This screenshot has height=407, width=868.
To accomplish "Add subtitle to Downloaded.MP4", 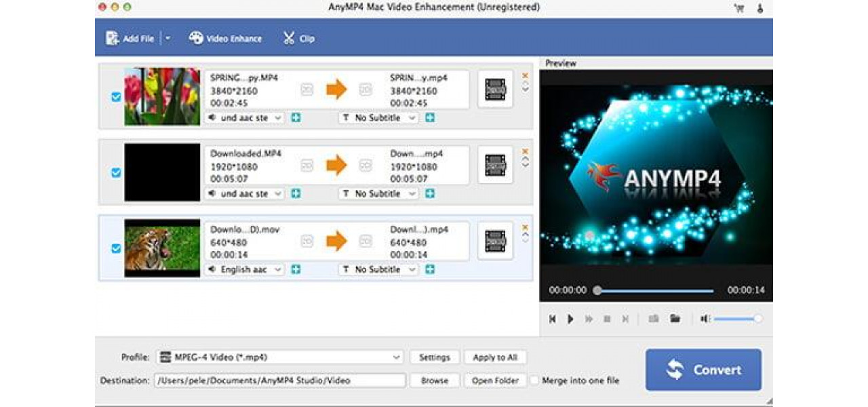I will (x=430, y=194).
